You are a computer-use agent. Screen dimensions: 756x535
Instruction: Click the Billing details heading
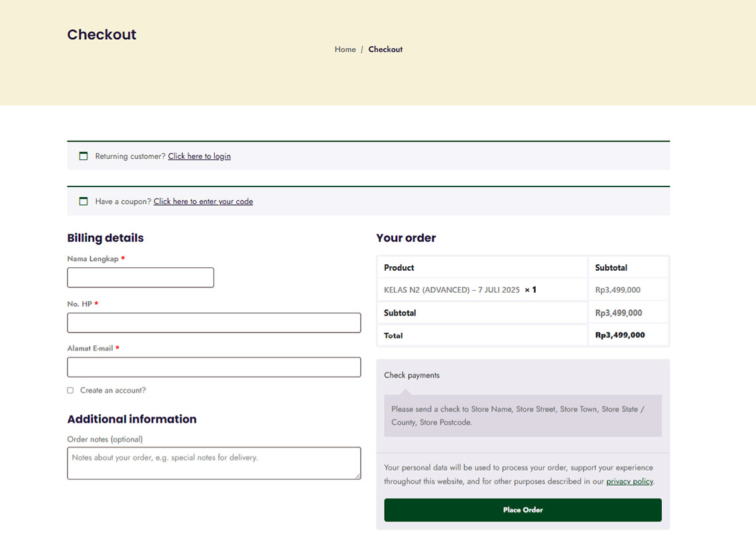(105, 238)
